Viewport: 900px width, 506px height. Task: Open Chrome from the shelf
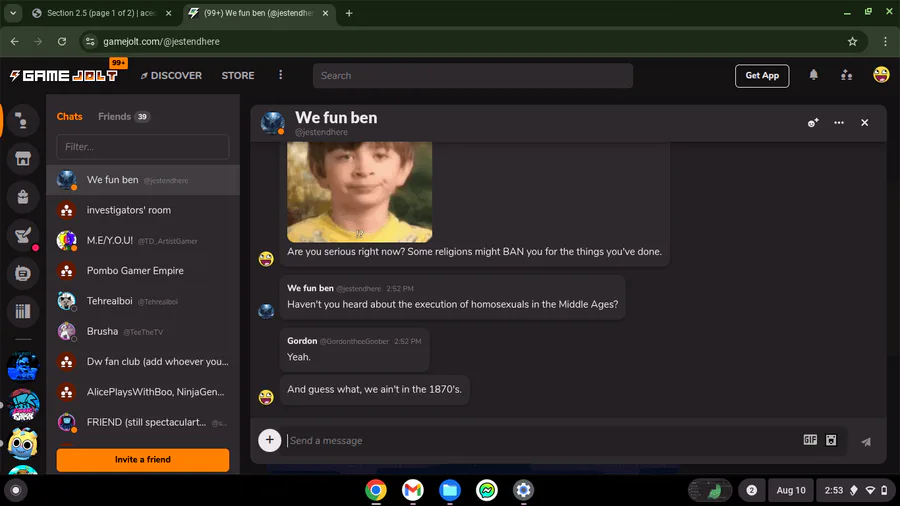(376, 490)
